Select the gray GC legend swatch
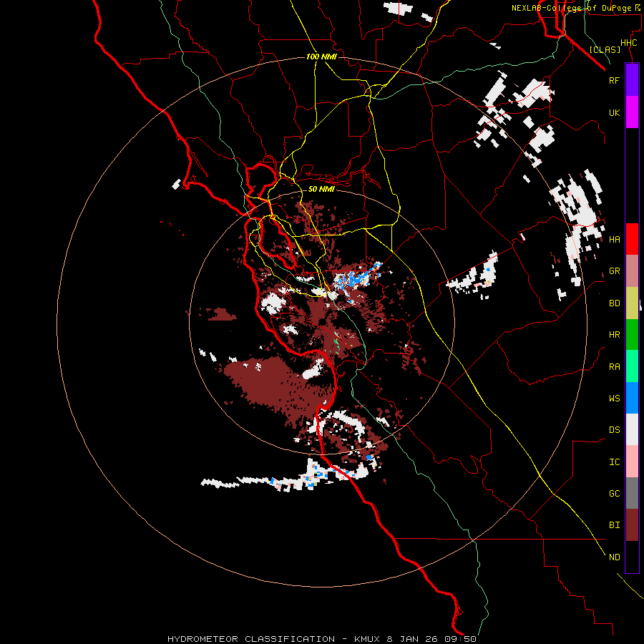This screenshot has width=644, height=644. (x=632, y=493)
